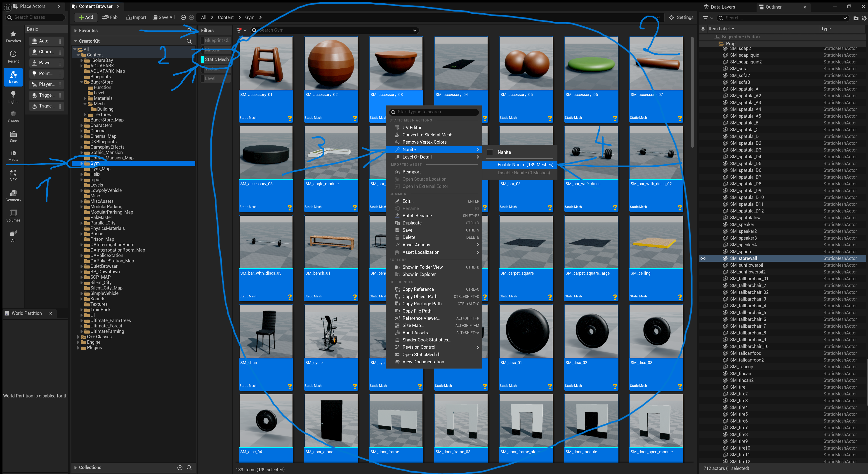Disable the Static Mesh filter chip
This screenshot has width=868, height=474.
point(216,59)
